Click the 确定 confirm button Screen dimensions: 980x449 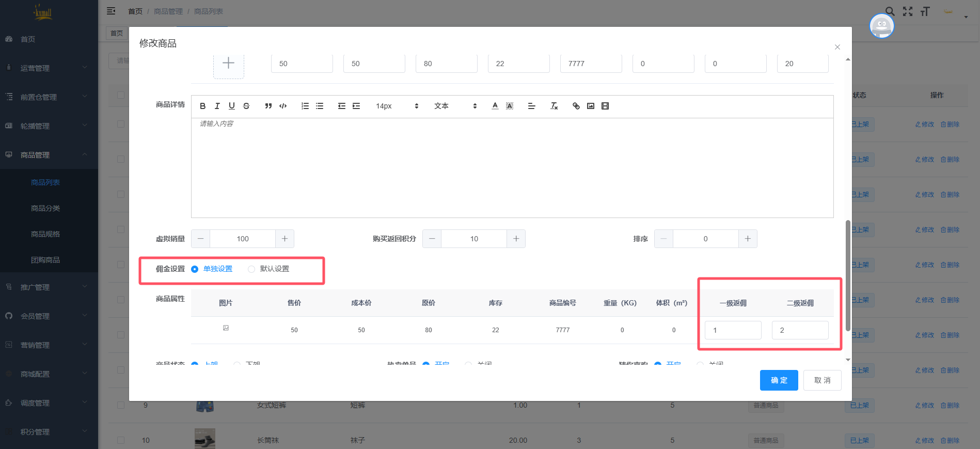(x=779, y=380)
